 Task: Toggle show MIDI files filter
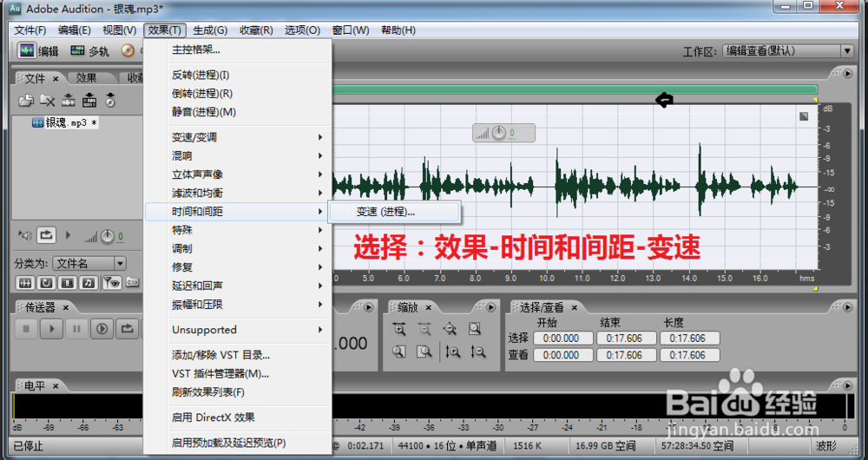coord(88,283)
